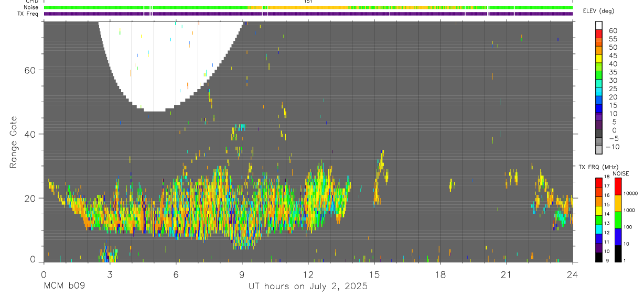This screenshot has height=297, width=644.
Task: Click the Range Gate axis title
Action: pyautogui.click(x=14, y=141)
